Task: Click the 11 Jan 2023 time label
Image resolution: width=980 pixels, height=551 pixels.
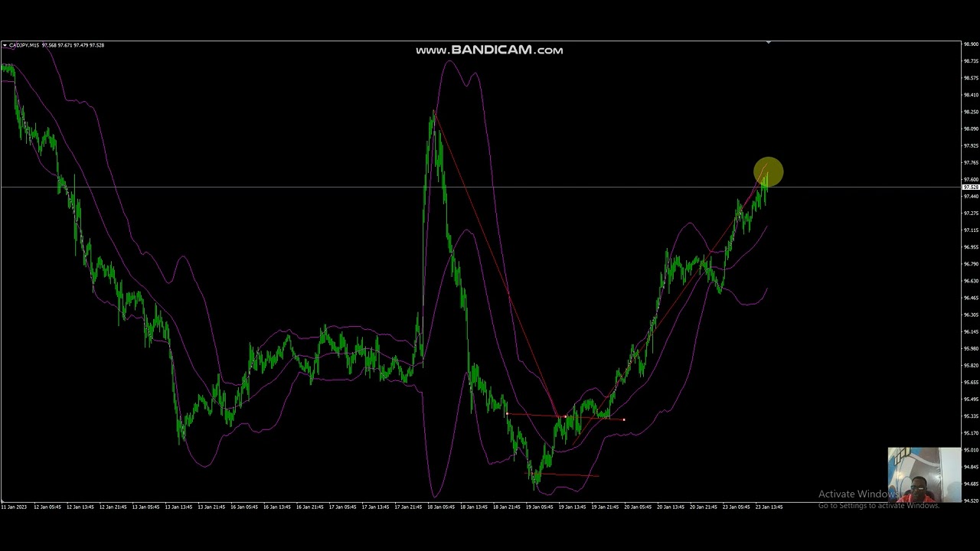Action: click(14, 507)
